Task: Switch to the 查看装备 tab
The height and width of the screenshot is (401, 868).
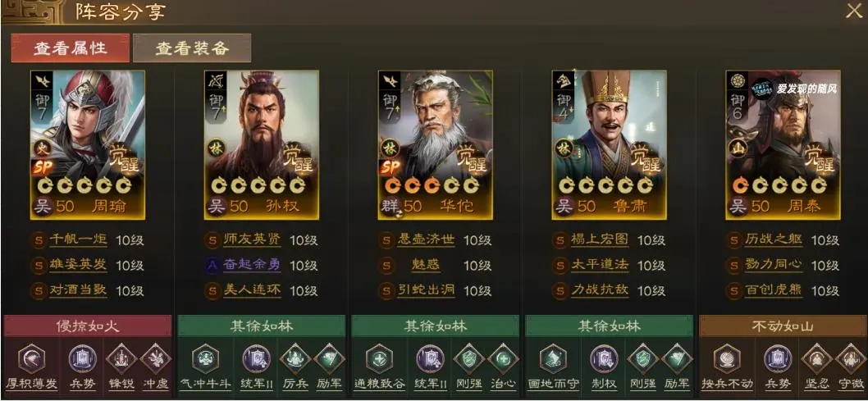Action: (192, 48)
